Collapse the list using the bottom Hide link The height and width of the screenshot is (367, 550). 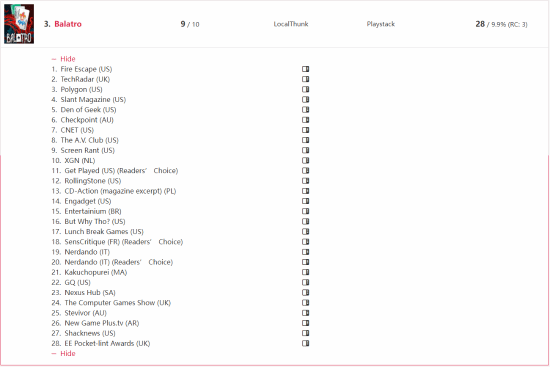tap(68, 354)
